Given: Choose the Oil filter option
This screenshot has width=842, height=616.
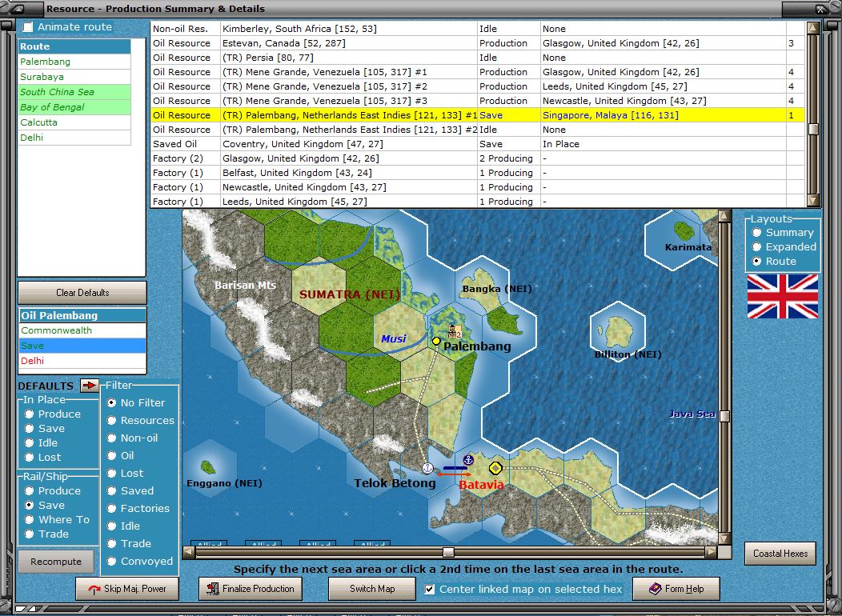Looking at the screenshot, I should point(112,455).
